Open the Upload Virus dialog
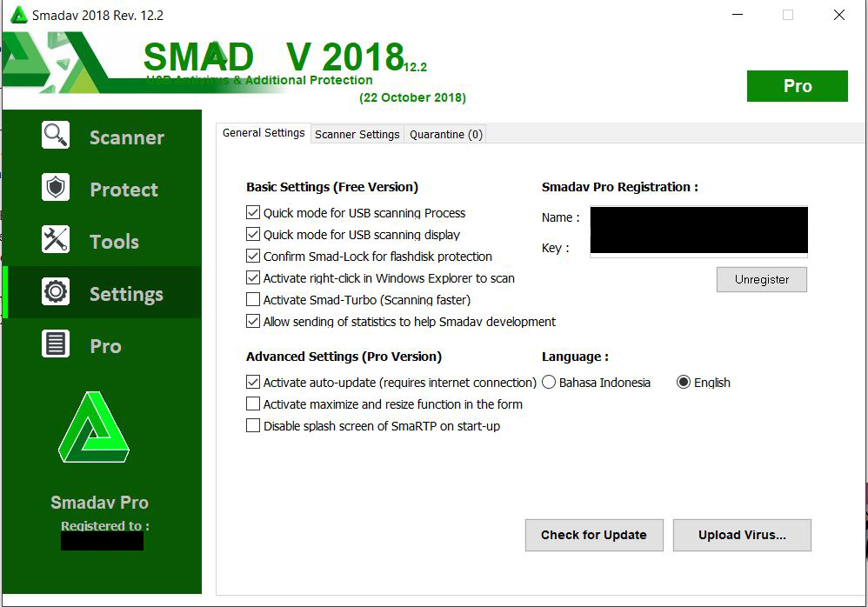Viewport: 868px width, 607px height. tap(741, 535)
